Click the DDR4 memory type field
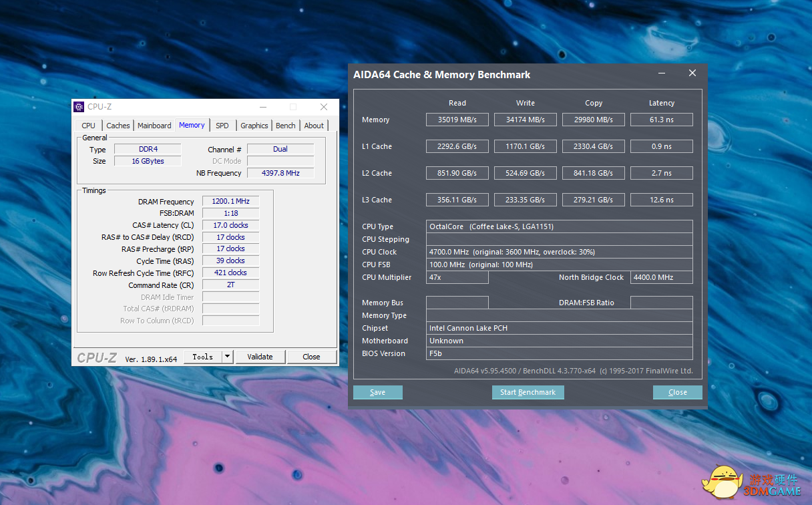 pos(147,149)
